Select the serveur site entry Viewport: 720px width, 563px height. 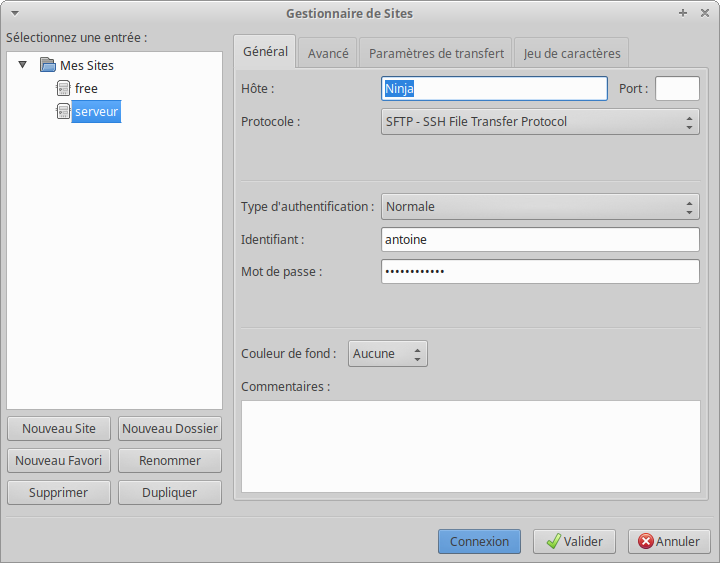96,112
